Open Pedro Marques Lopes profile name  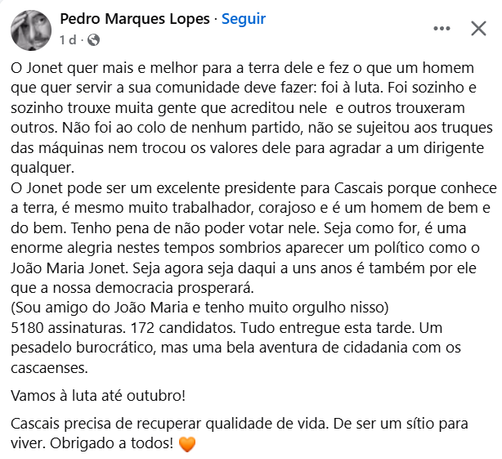click(135, 19)
